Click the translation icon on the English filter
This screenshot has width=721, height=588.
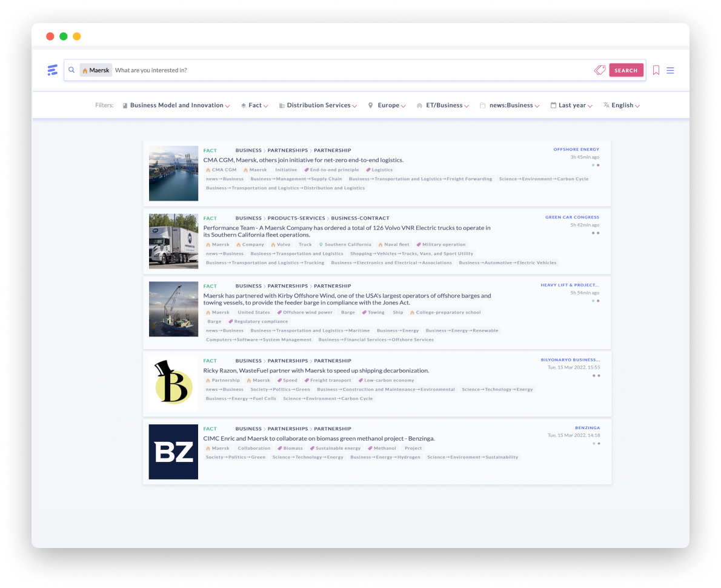coord(606,105)
